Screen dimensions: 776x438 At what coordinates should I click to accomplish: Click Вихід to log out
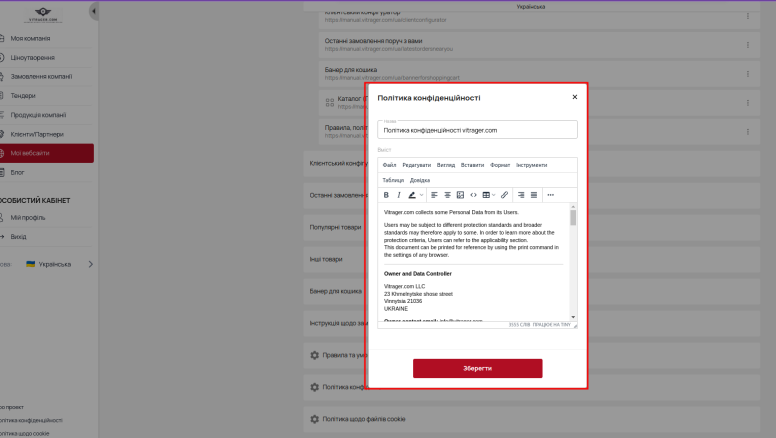pyautogui.click(x=18, y=237)
